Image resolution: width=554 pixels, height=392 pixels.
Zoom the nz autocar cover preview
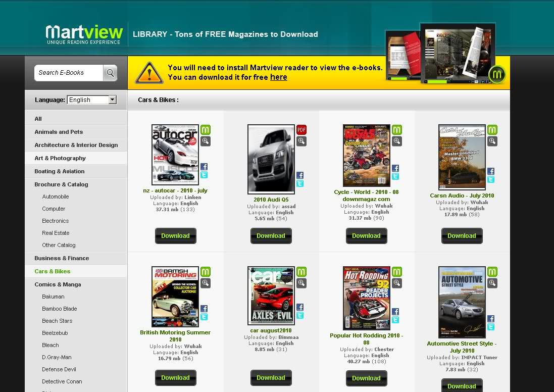(206, 141)
